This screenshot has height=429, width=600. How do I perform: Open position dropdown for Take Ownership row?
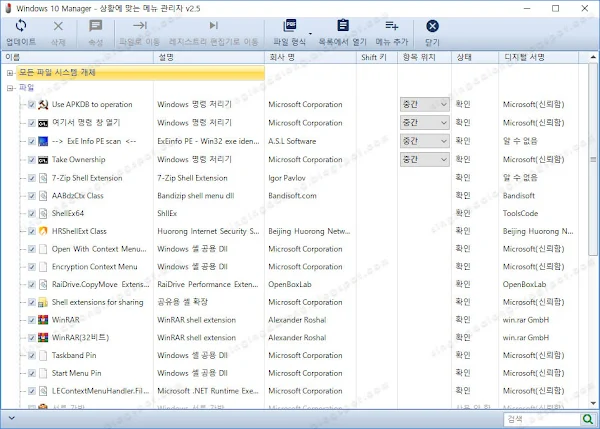(424, 159)
